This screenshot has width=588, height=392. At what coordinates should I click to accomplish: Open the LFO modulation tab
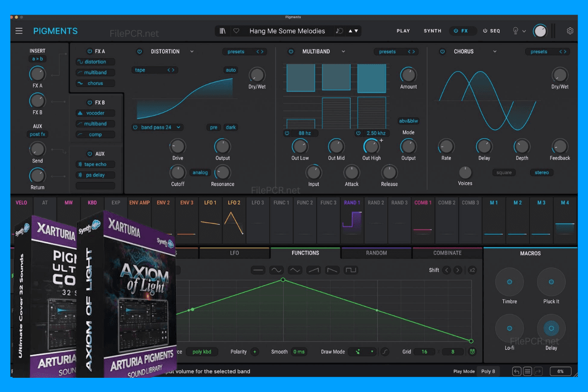[x=234, y=253]
